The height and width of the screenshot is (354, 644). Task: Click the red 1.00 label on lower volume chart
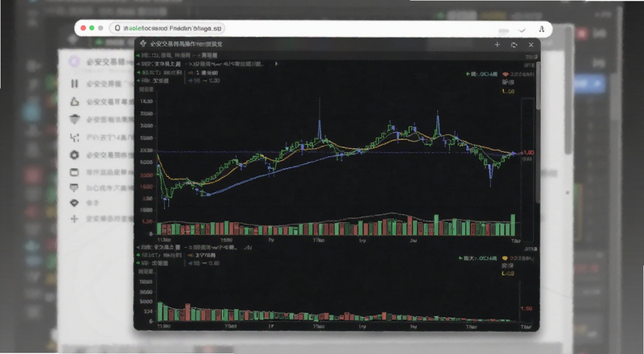526,308
